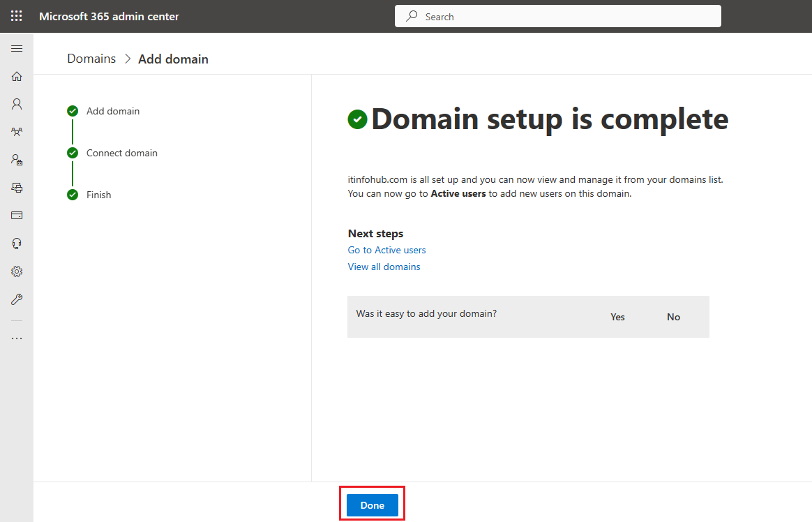Collapse the navigation menu hamburger icon

pos(17,48)
